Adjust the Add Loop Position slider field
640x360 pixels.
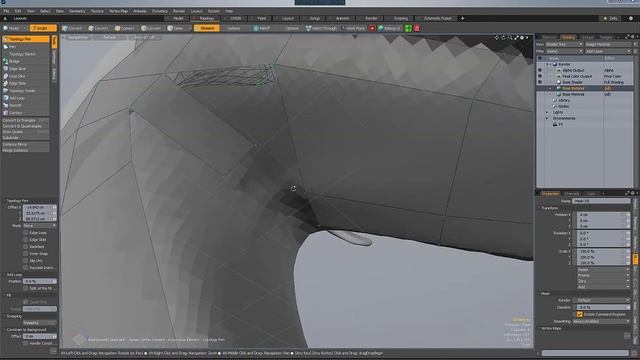pos(40,281)
